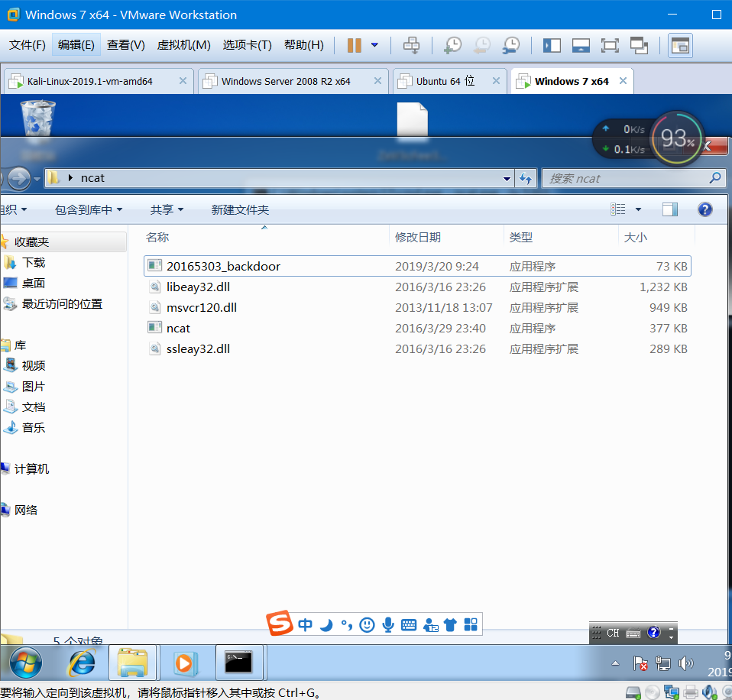The image size is (732, 700).
Task: Expand the address bar dropdown arrow
Action: [x=507, y=178]
